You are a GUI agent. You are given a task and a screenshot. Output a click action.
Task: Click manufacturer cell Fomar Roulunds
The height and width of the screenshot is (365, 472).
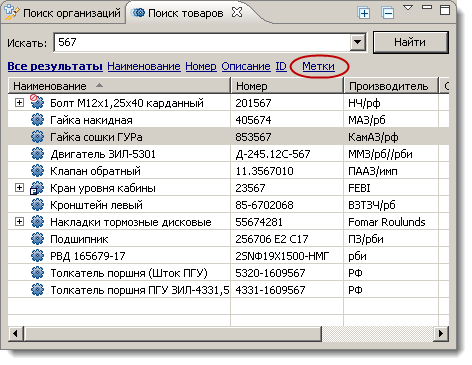click(x=387, y=222)
